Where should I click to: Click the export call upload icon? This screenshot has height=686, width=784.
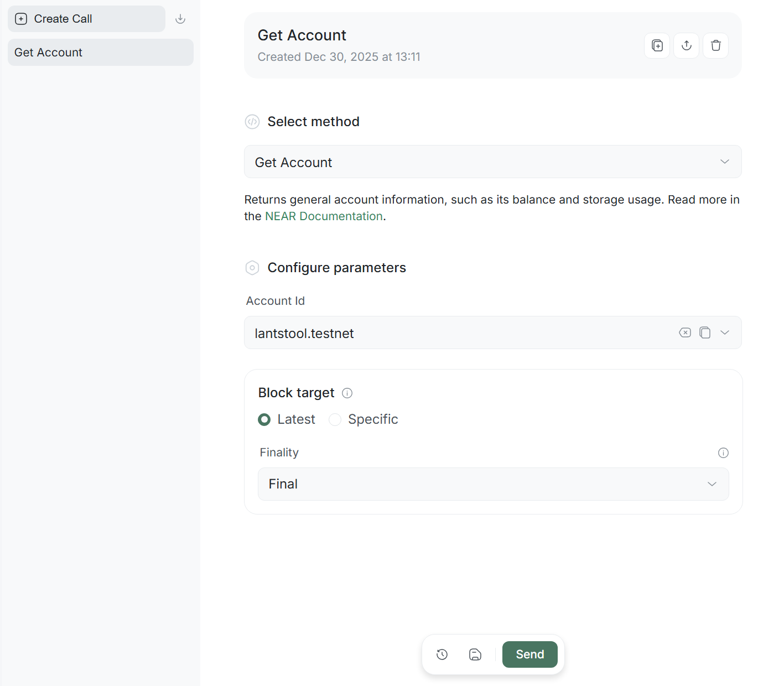(686, 45)
